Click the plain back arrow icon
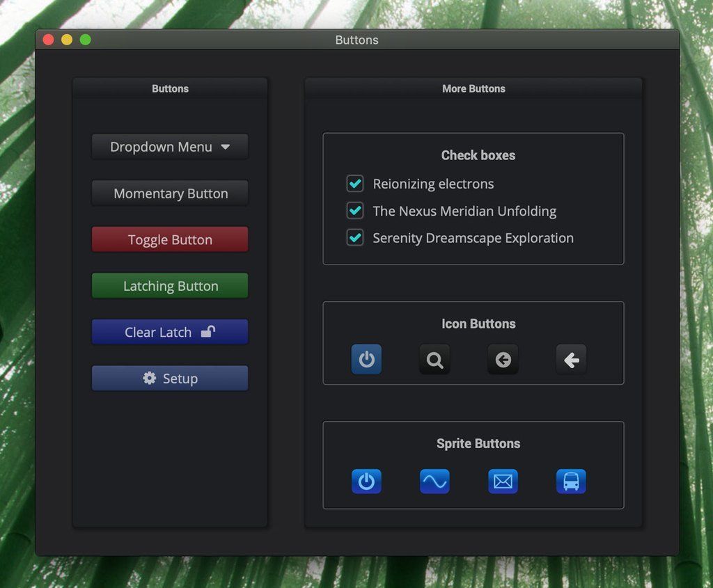Image resolution: width=713 pixels, height=588 pixels. pos(571,360)
